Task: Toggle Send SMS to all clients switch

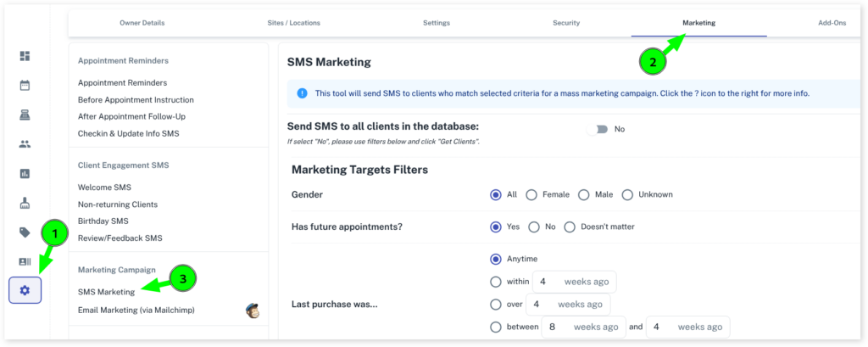Action: click(598, 129)
